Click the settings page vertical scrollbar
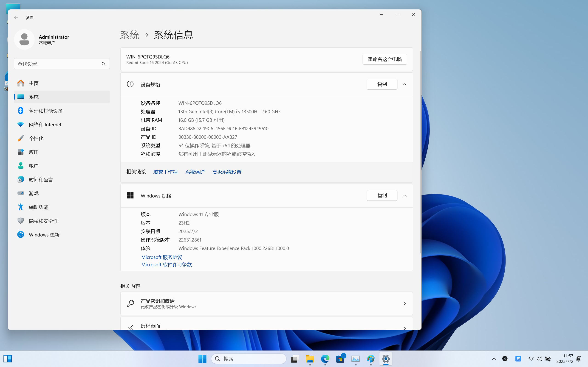The height and width of the screenshot is (367, 588). 420,152
